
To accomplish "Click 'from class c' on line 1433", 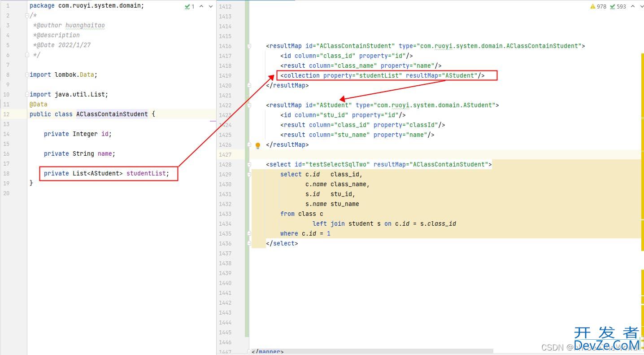I will (302, 214).
